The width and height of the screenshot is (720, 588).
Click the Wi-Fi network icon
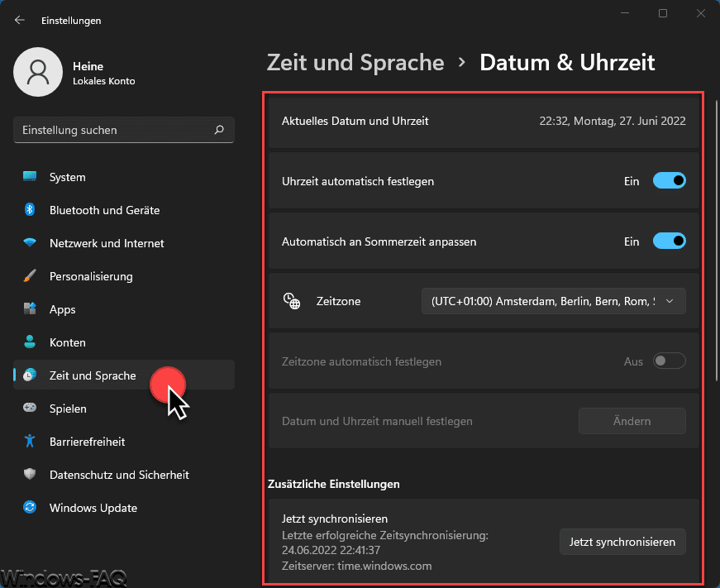click(30, 242)
